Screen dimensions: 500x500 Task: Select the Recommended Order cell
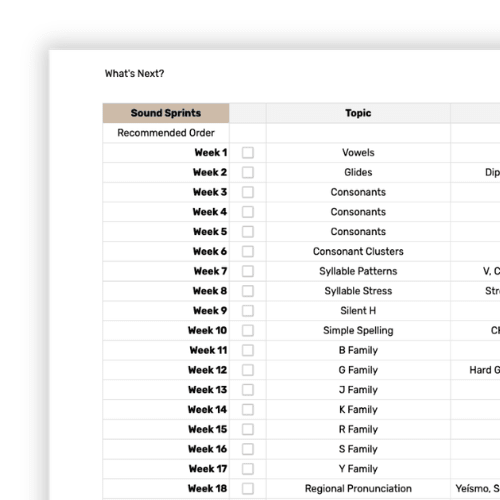(166, 133)
